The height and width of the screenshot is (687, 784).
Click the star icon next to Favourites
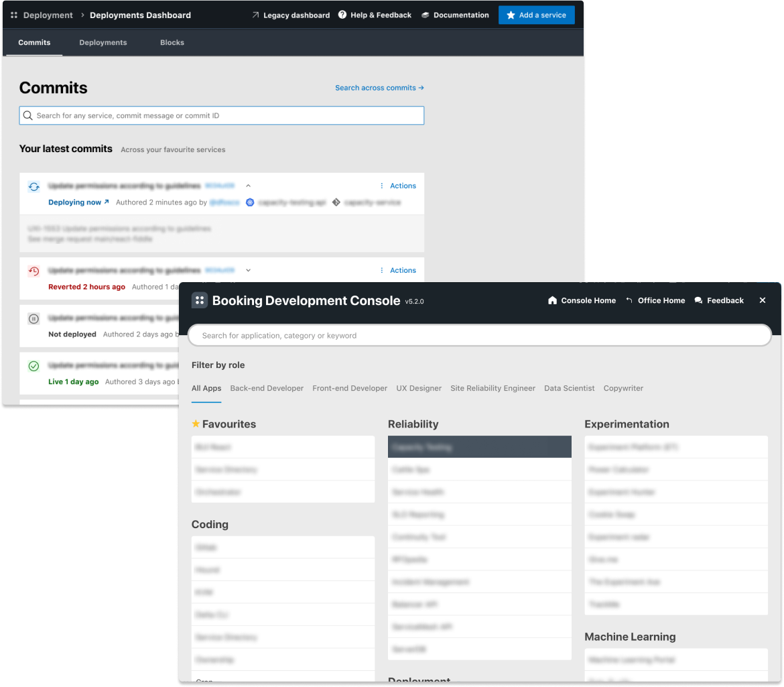[x=196, y=424]
